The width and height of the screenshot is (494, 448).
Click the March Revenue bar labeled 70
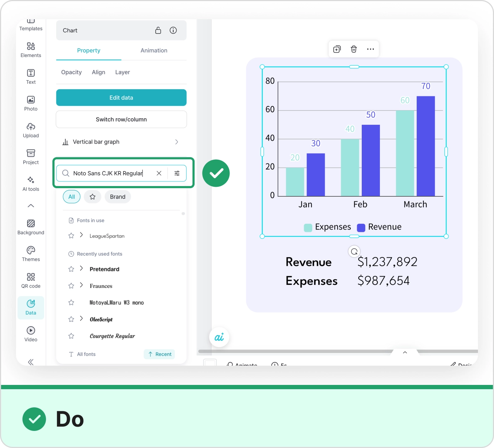click(x=426, y=146)
